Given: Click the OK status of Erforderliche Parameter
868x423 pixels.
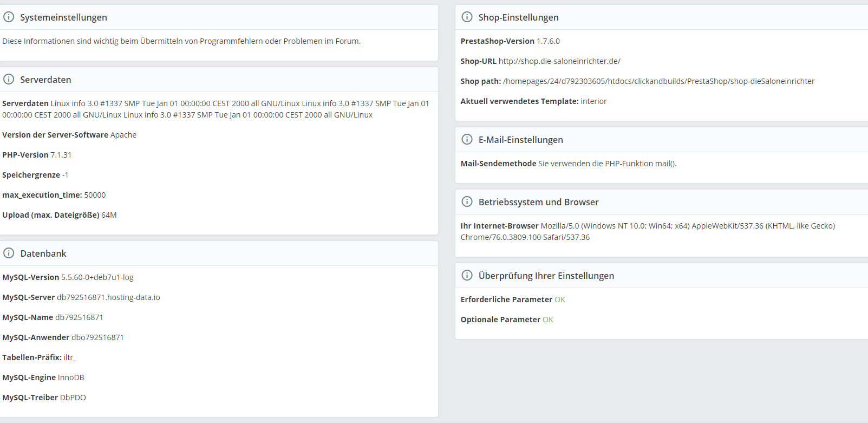Looking at the screenshot, I should tap(560, 300).
